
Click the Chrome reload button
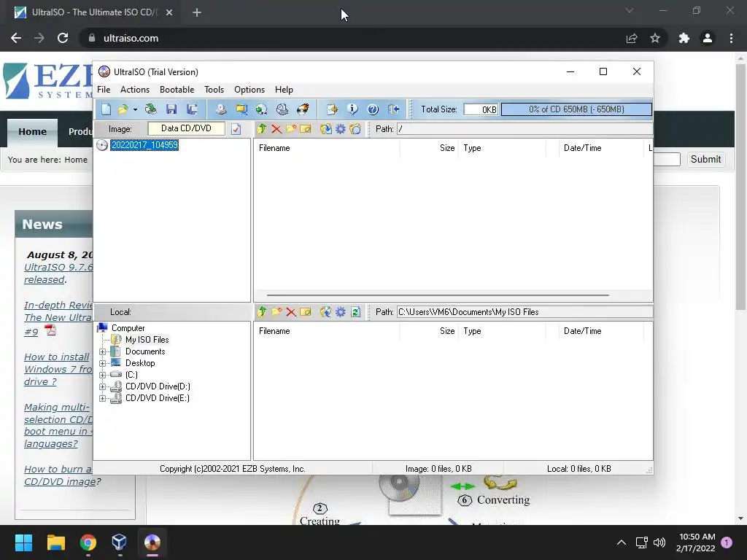(63, 38)
